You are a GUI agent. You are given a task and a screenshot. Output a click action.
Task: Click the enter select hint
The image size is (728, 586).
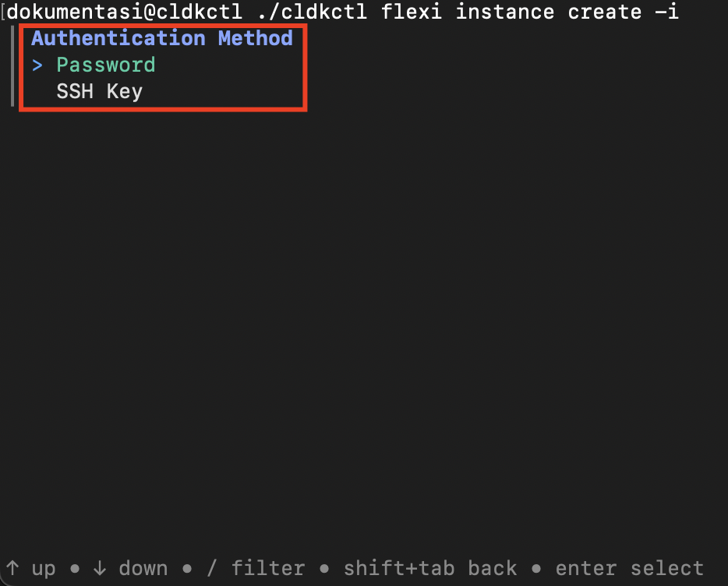(x=629, y=568)
